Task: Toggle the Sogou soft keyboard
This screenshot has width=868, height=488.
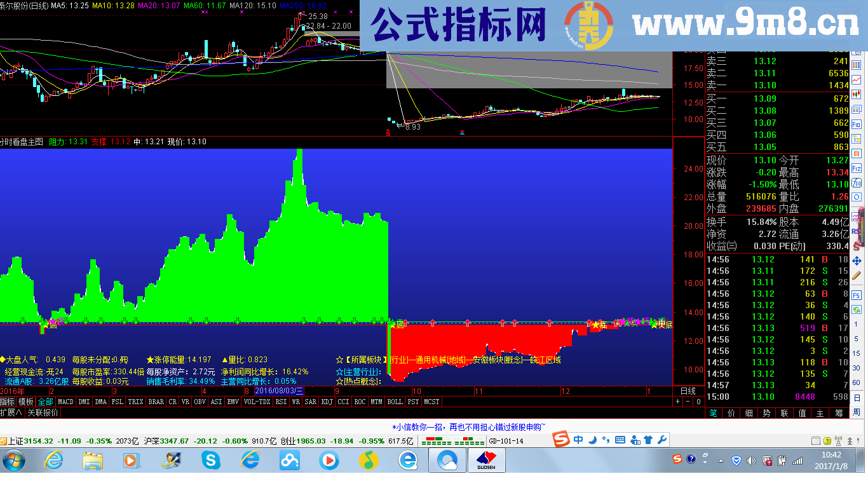Action: click(620, 439)
